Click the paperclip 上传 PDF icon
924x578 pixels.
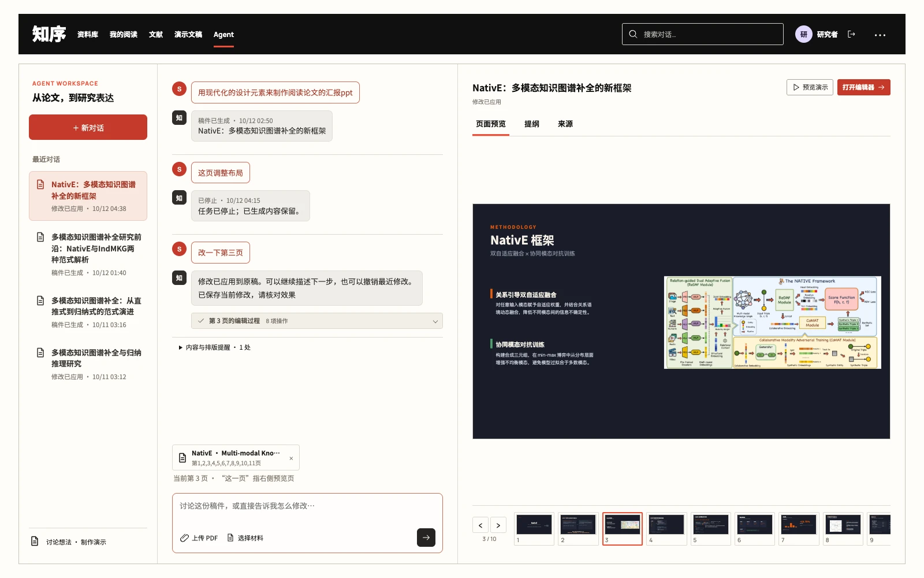[184, 538]
